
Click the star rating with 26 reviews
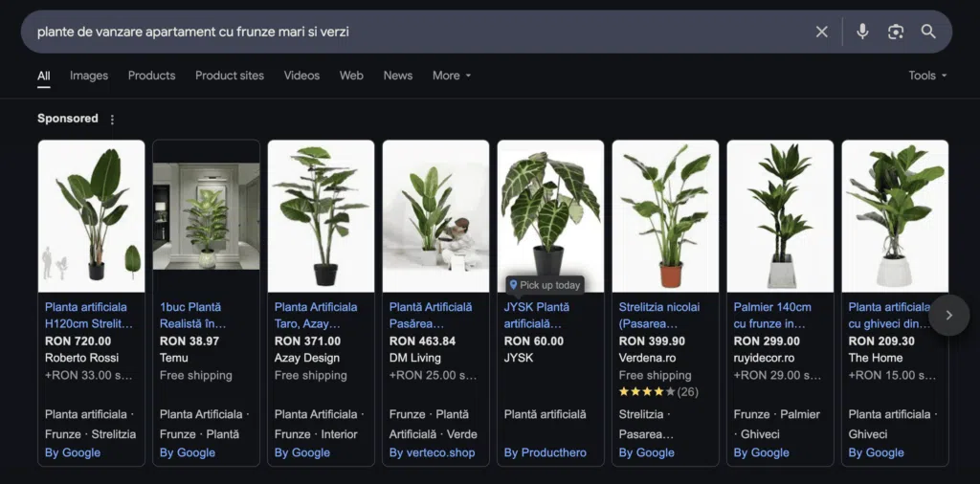(x=658, y=392)
